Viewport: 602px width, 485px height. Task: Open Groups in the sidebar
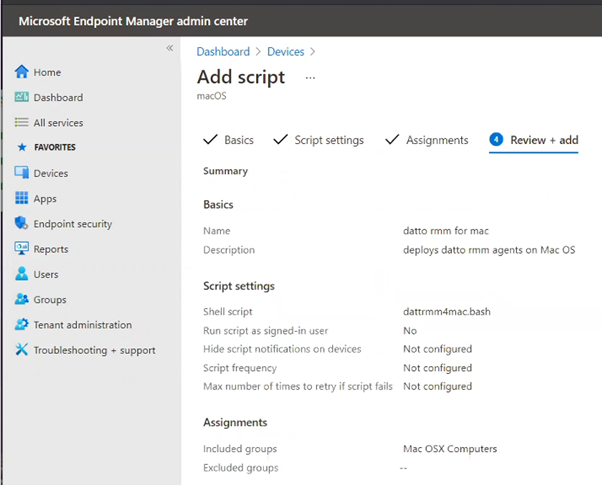pyautogui.click(x=50, y=300)
